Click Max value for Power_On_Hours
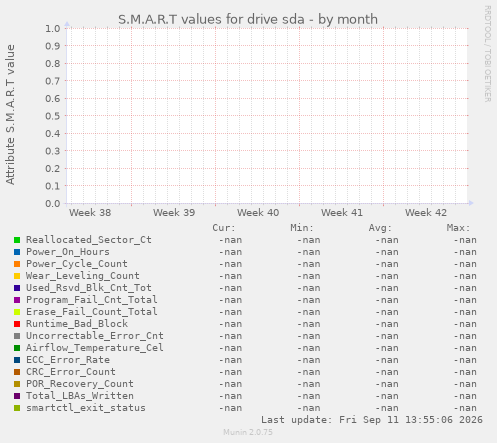 465,252
